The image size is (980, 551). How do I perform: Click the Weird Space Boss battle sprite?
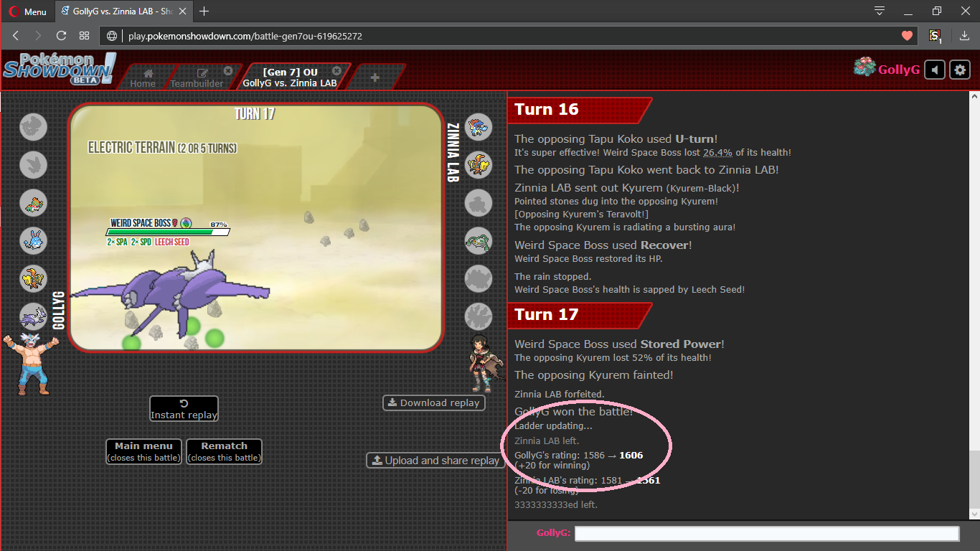pyautogui.click(x=171, y=294)
